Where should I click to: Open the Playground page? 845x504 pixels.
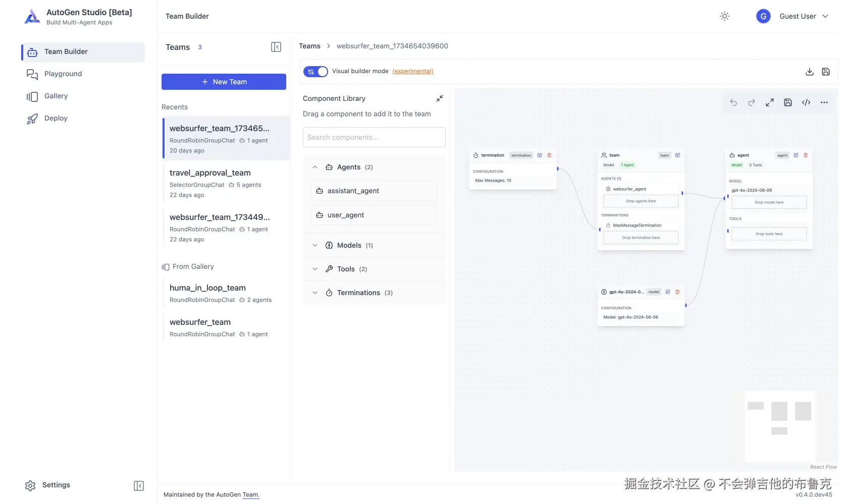click(x=63, y=74)
